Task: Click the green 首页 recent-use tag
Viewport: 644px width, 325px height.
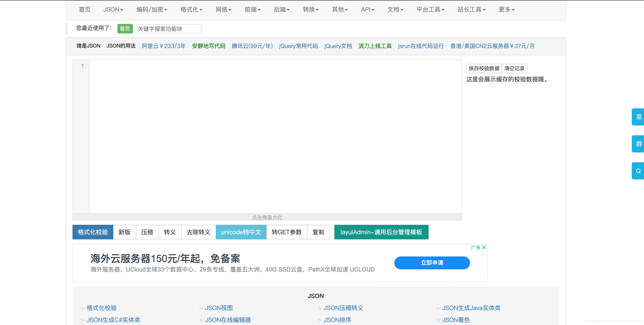Action: (125, 28)
